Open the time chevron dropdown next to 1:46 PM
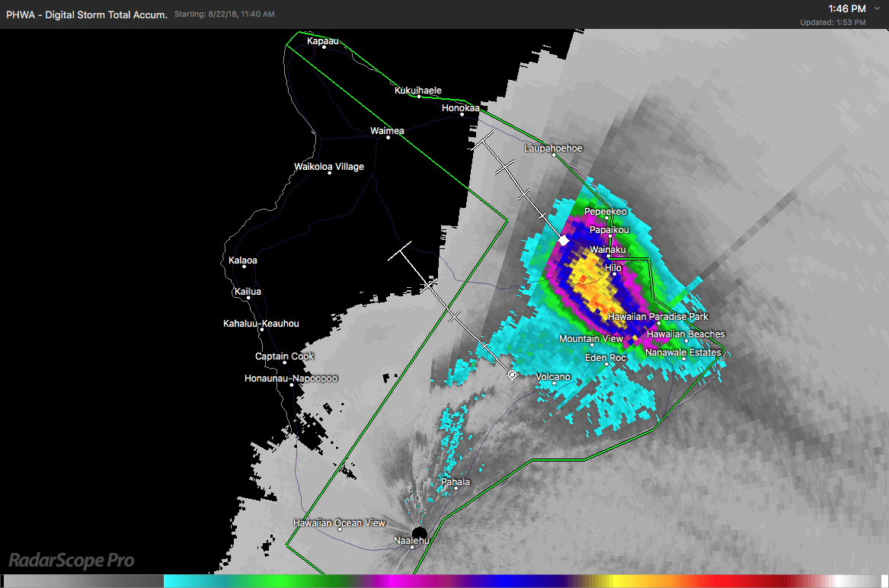 (x=877, y=8)
